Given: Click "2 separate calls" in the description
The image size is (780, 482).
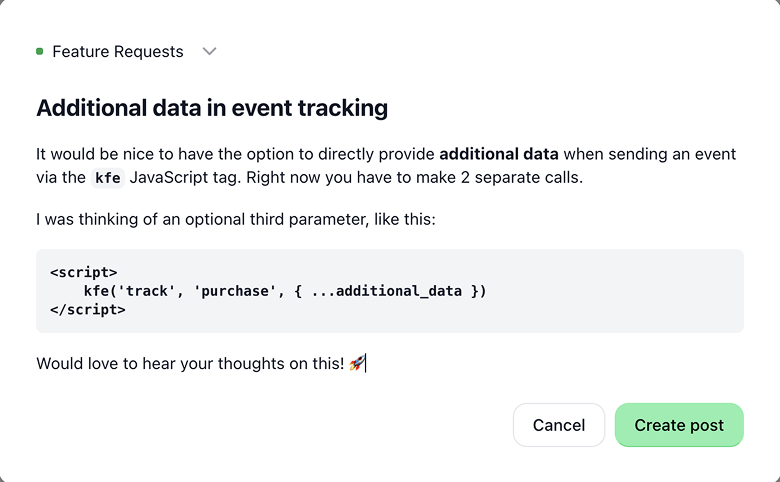Looking at the screenshot, I should coord(521,178).
